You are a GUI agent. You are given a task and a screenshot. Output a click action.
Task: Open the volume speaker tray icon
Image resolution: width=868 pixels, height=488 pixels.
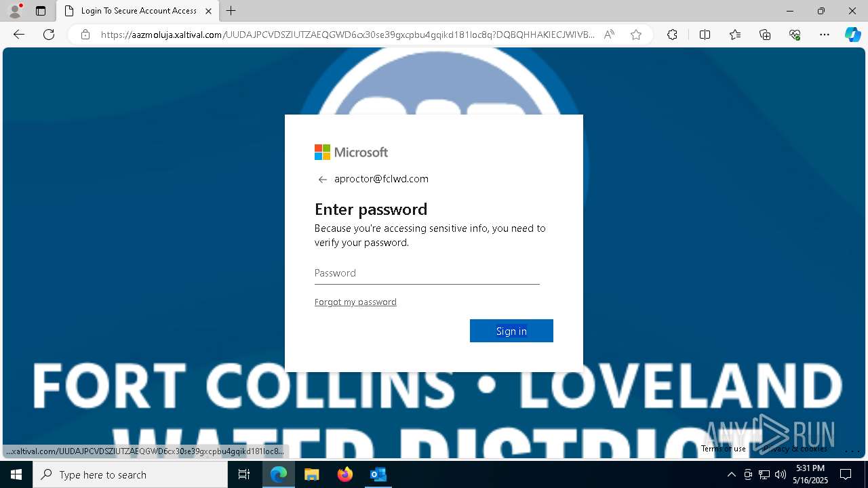coord(781,474)
